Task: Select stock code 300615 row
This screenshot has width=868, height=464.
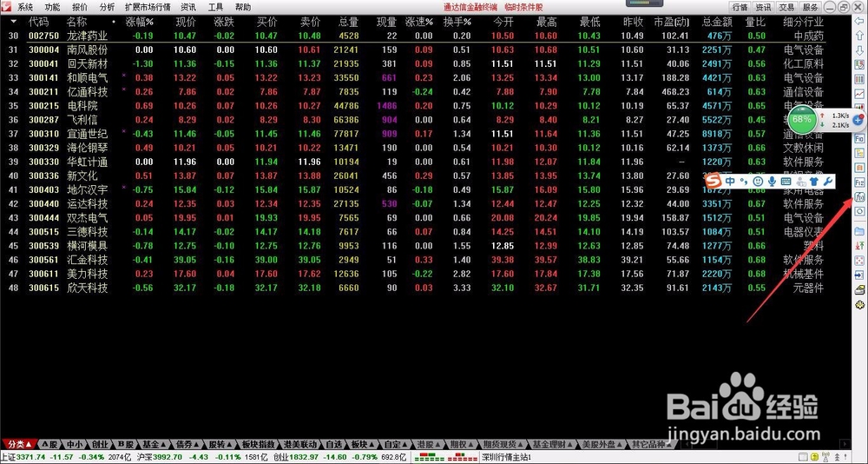Action: pyautogui.click(x=43, y=288)
